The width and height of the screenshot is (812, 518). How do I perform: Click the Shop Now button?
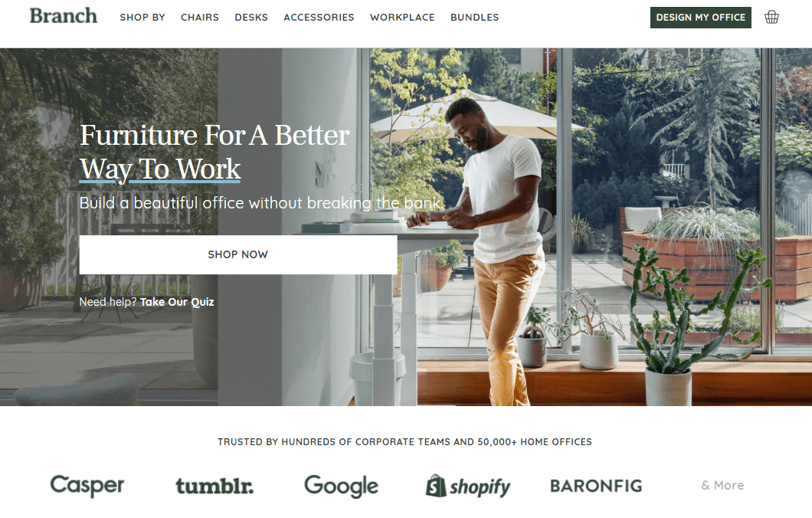pos(238,255)
